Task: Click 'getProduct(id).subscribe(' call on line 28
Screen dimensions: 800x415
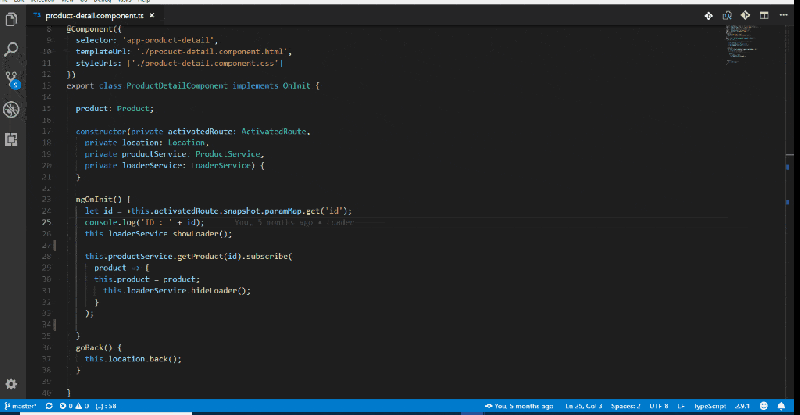Action: pos(235,256)
